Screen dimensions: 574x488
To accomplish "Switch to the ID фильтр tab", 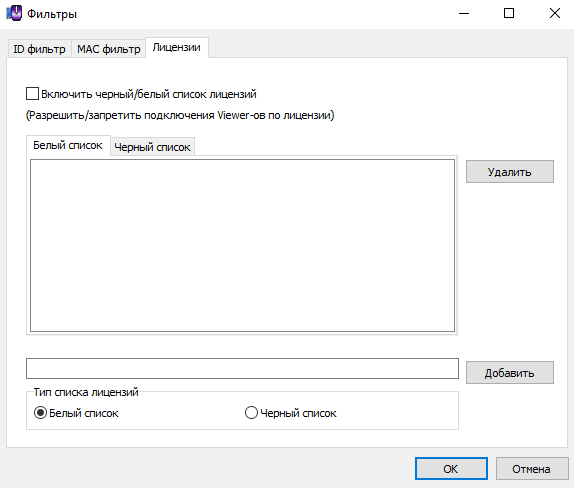I will point(40,49).
